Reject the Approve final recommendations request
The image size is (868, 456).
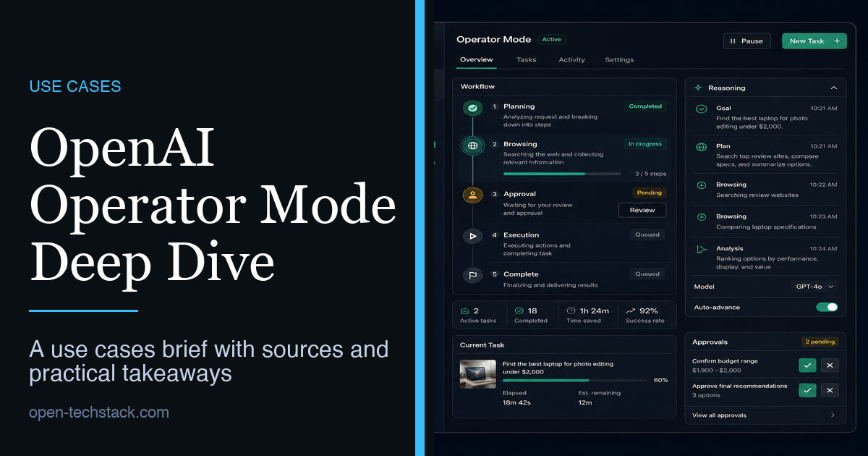coord(830,390)
